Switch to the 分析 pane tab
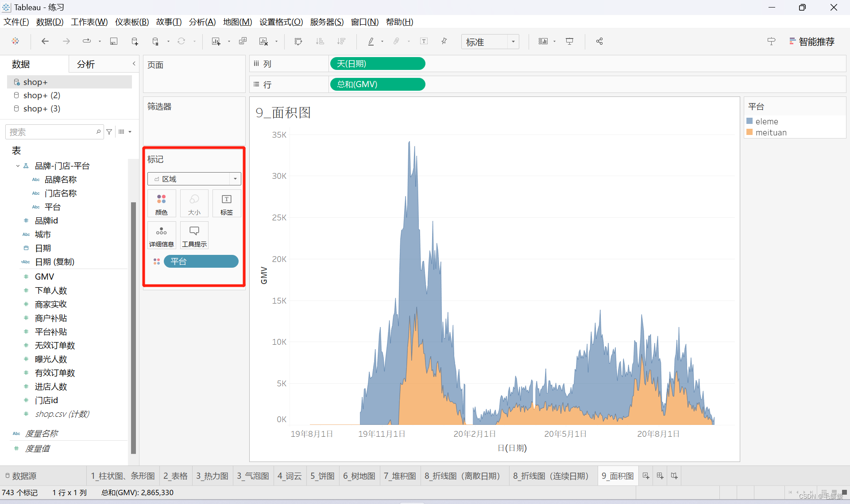 pos(86,64)
